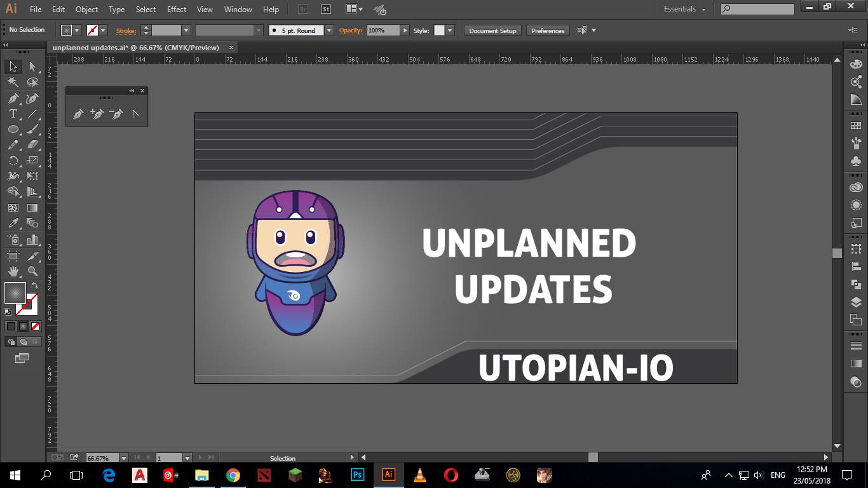The image size is (868, 488).
Task: Expand the Essentials workspace switcher
Action: 685,10
